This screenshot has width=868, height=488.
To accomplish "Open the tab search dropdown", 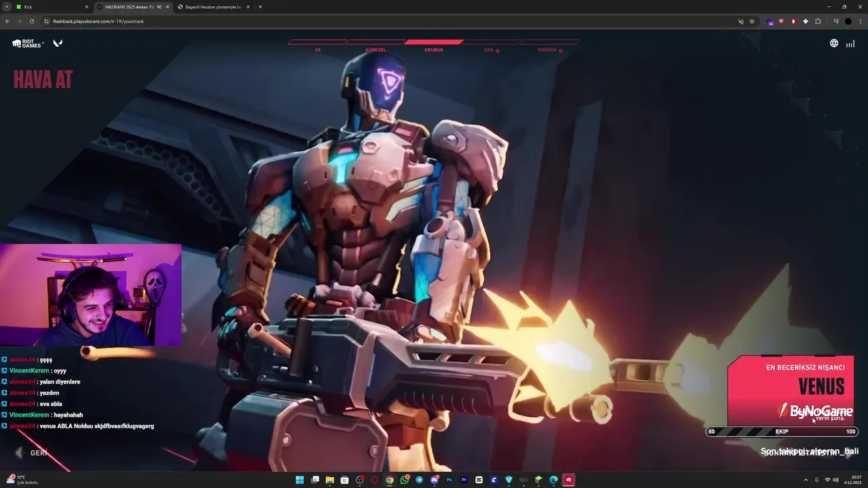I will [7, 7].
